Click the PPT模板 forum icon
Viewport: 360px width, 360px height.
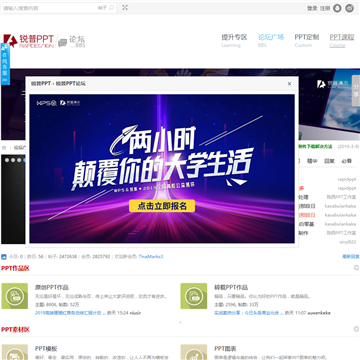pyautogui.click(x=15, y=352)
